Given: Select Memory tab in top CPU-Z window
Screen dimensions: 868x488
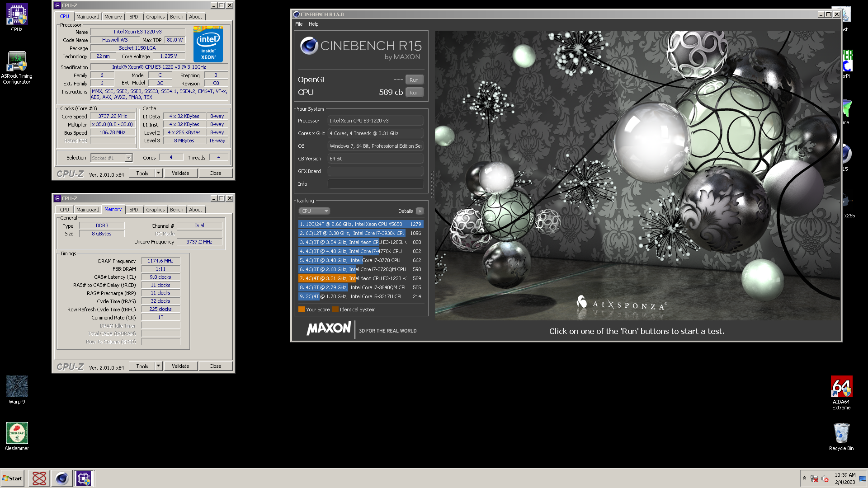Looking at the screenshot, I should (113, 17).
